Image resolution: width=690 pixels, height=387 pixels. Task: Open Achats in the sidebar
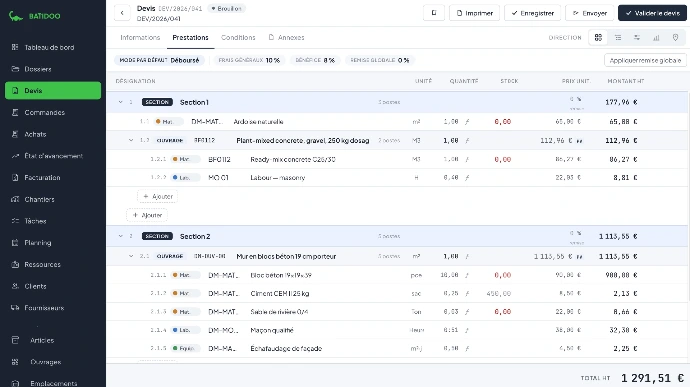pyautogui.click(x=35, y=134)
